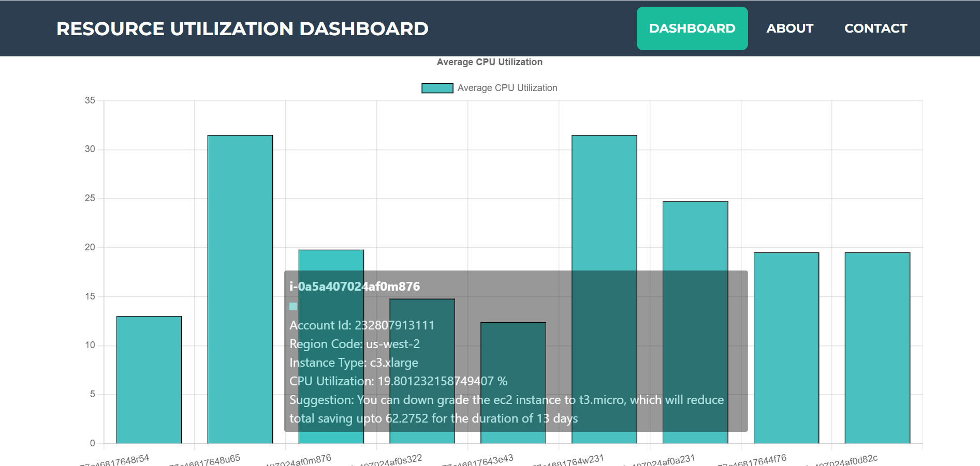Click the bar for instance 407024af0a231
Viewport: 980px width, 466px height.
(695, 233)
